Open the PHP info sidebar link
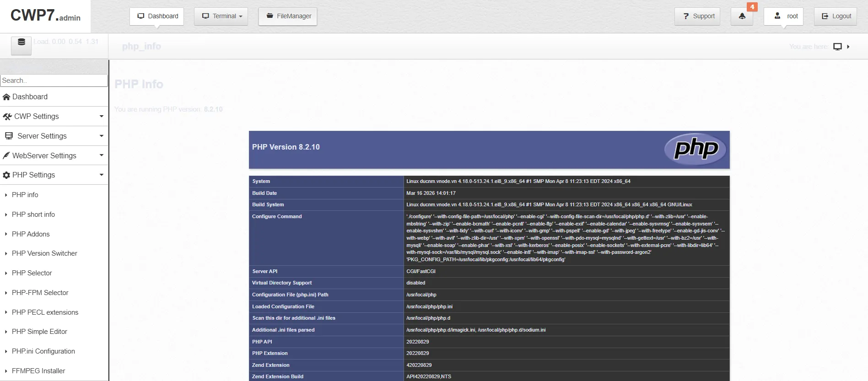 click(x=25, y=195)
